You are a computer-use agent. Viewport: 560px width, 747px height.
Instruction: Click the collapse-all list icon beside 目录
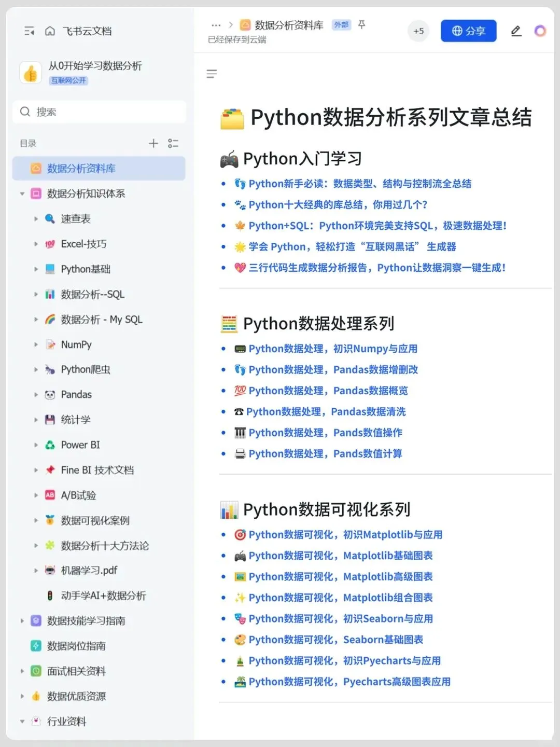point(173,143)
